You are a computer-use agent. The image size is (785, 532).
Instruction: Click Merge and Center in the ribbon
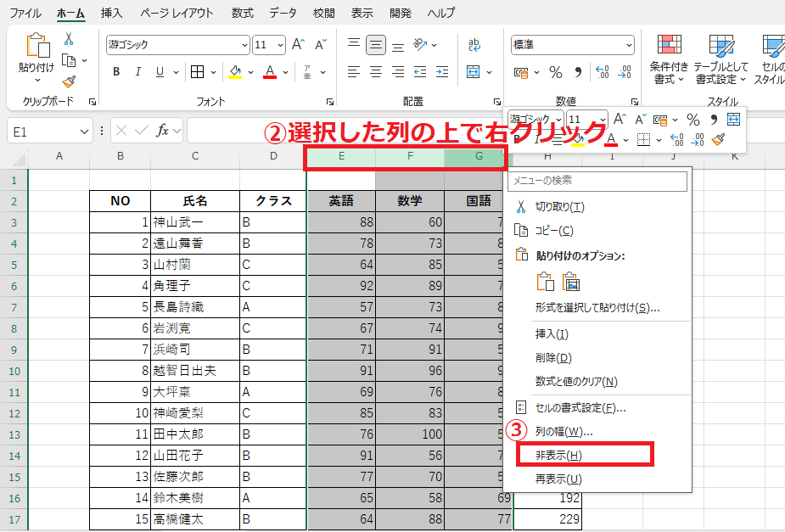[473, 72]
